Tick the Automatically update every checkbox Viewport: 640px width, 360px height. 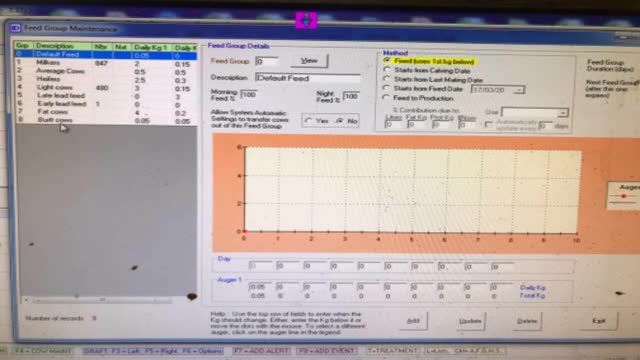[489, 124]
